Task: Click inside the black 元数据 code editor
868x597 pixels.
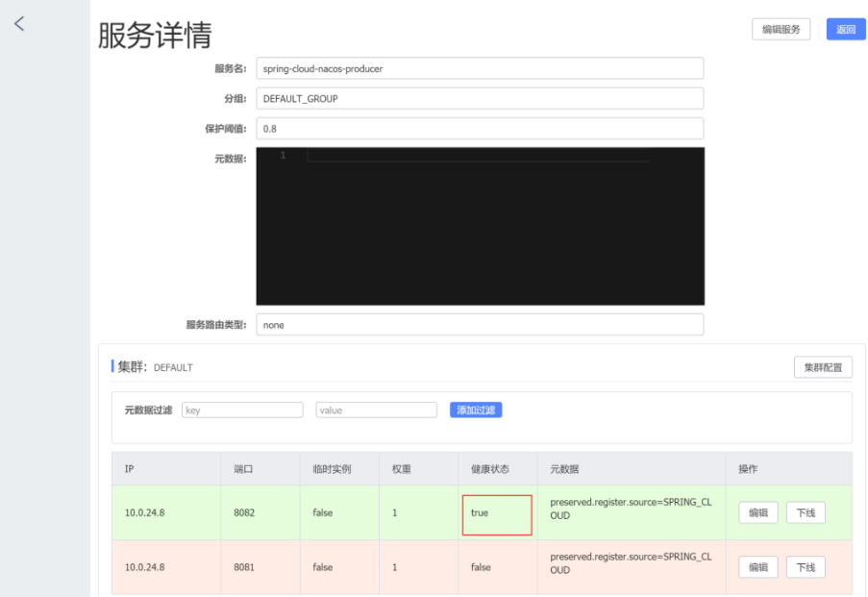Action: pyautogui.click(x=479, y=226)
